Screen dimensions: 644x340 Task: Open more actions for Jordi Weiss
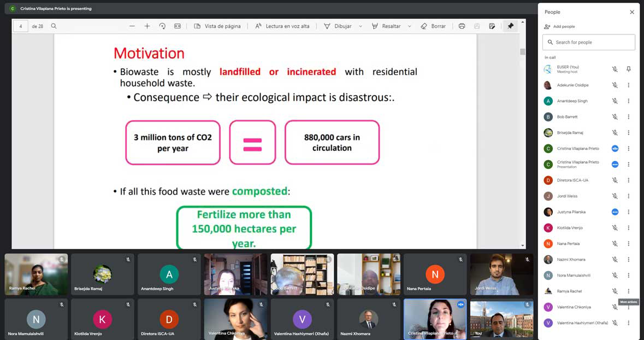coord(629,196)
